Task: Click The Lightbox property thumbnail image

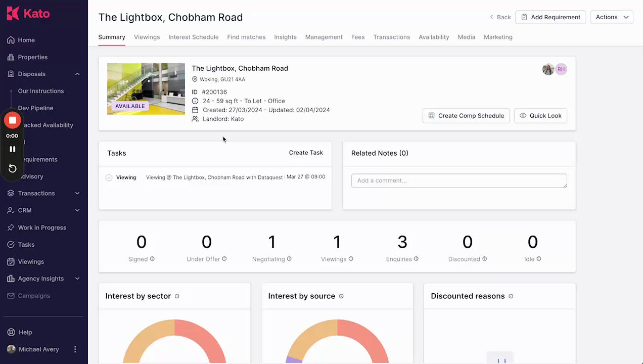Action: pyautogui.click(x=146, y=89)
